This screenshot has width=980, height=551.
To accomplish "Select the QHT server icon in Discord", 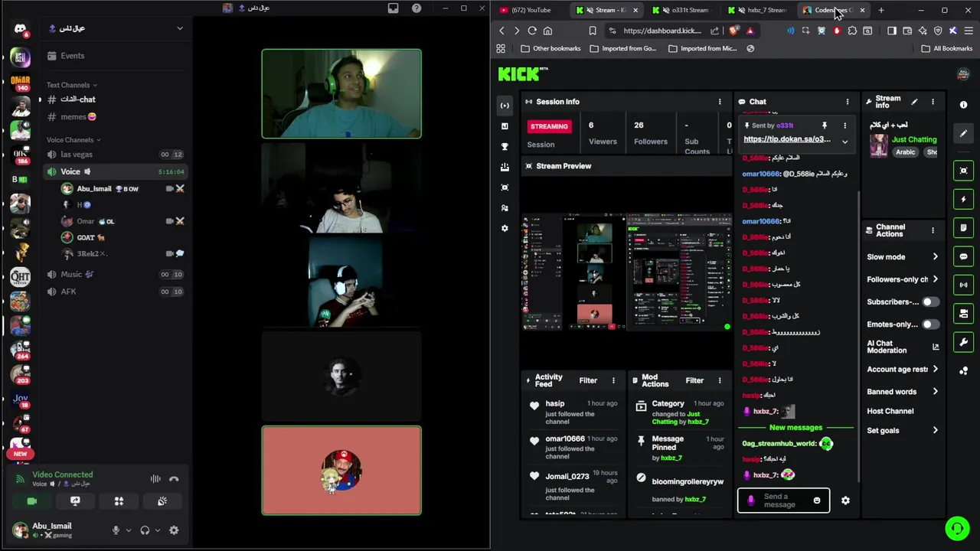I will [x=21, y=277].
